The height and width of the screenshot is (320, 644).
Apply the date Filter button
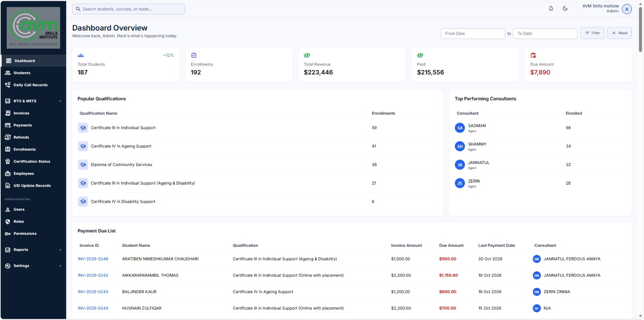coord(592,33)
